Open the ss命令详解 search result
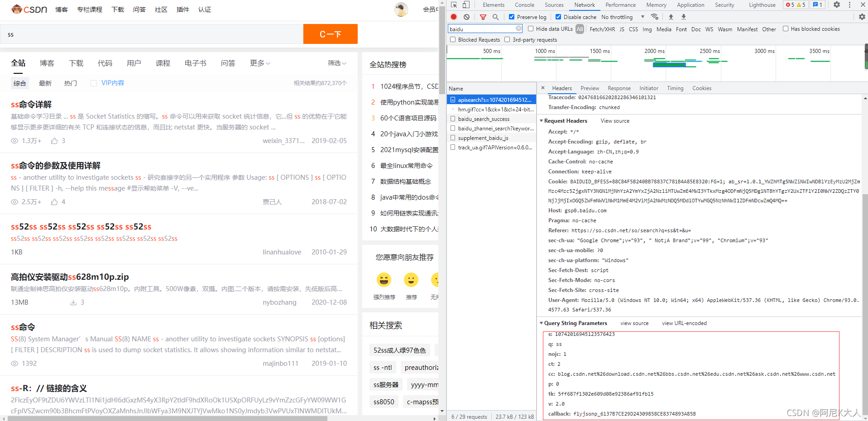 31,105
